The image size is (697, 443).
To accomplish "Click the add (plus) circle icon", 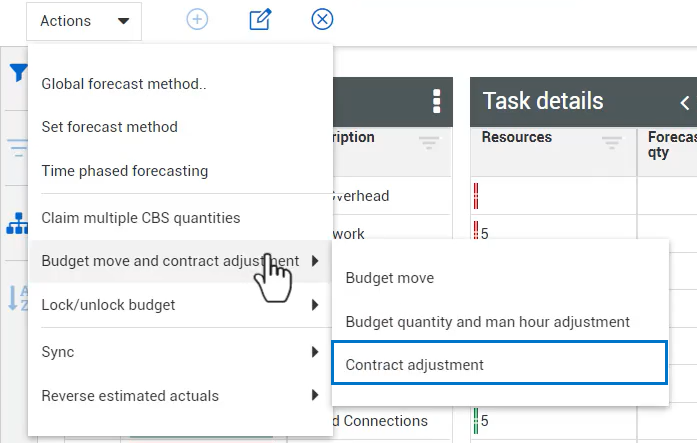I will [x=198, y=20].
